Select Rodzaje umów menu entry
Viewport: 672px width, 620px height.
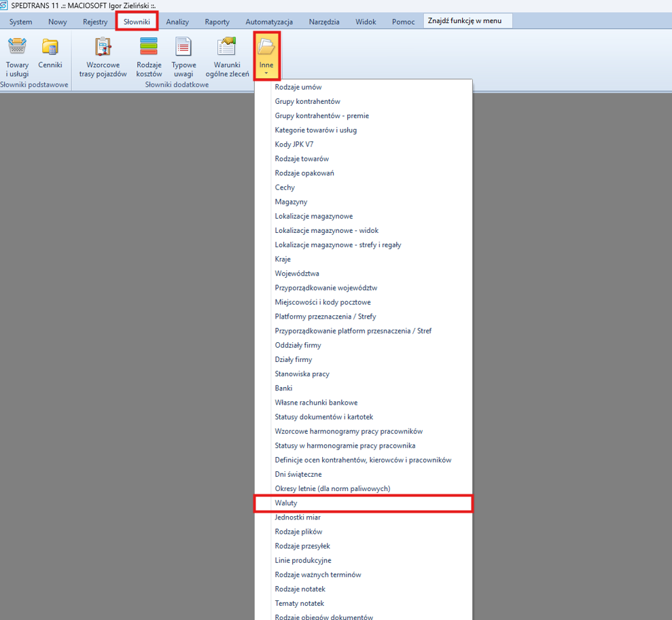coord(298,87)
